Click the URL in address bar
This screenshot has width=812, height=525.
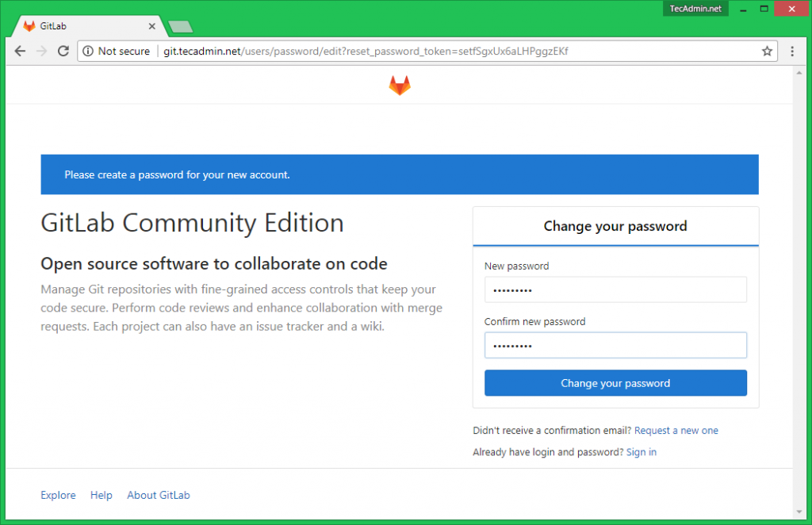point(365,51)
